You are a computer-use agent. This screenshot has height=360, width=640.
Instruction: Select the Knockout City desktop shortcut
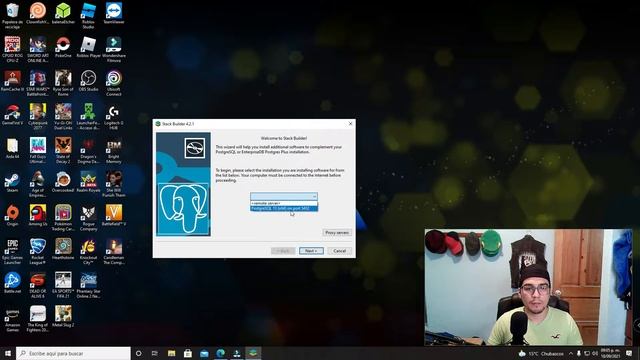[x=89, y=251]
